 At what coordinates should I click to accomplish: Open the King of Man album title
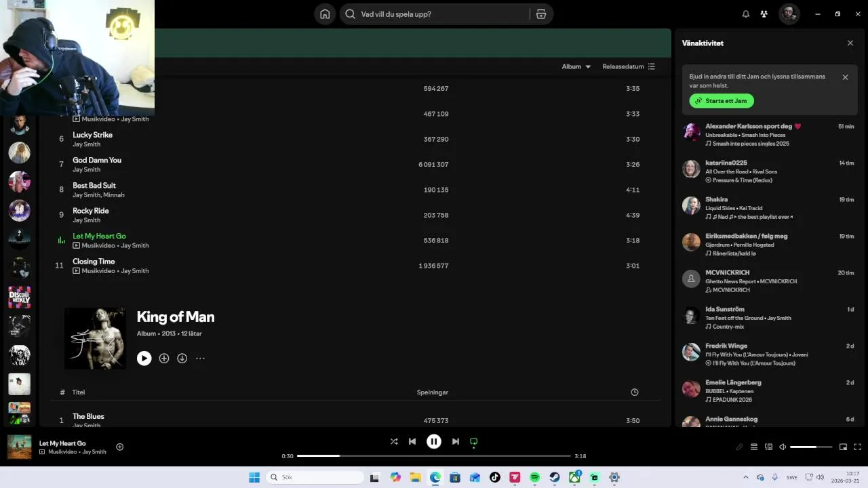tap(176, 317)
